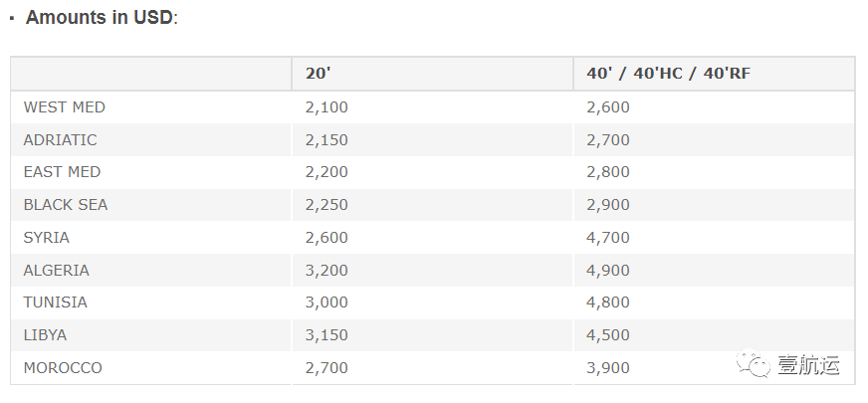
Task: Click the 2,100 value for WEST MED
Action: click(x=326, y=107)
